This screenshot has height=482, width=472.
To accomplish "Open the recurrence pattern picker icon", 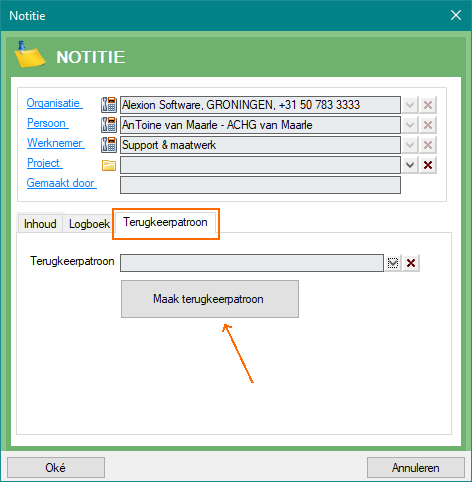I will coord(393,263).
